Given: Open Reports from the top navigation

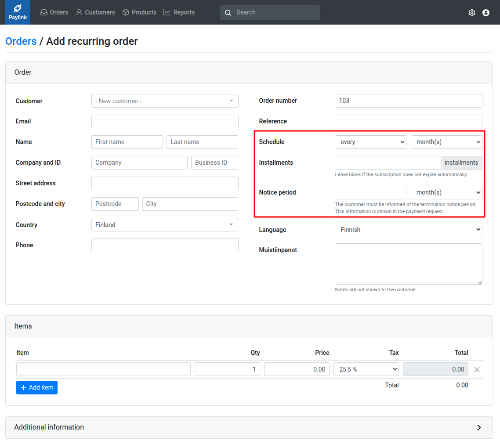Looking at the screenshot, I should [x=179, y=12].
